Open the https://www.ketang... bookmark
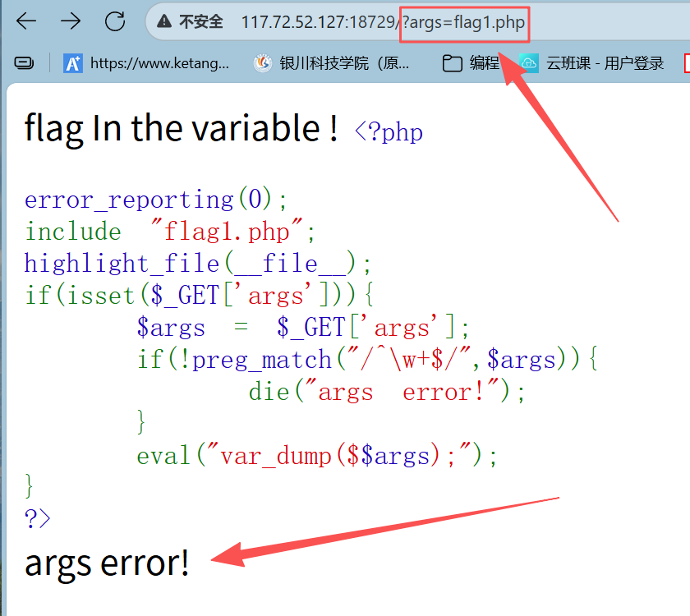690x616 pixels. 146,63
